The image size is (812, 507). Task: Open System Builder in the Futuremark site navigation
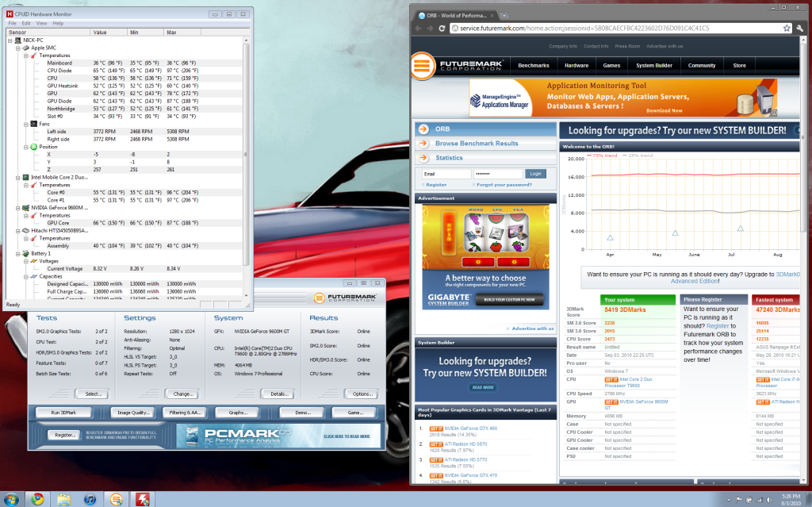coord(654,66)
